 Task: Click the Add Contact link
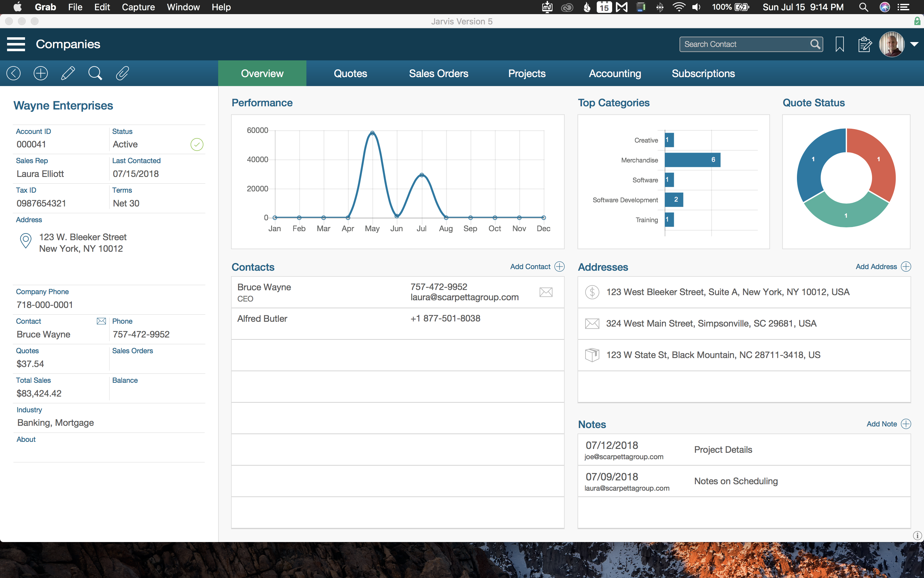click(x=530, y=267)
